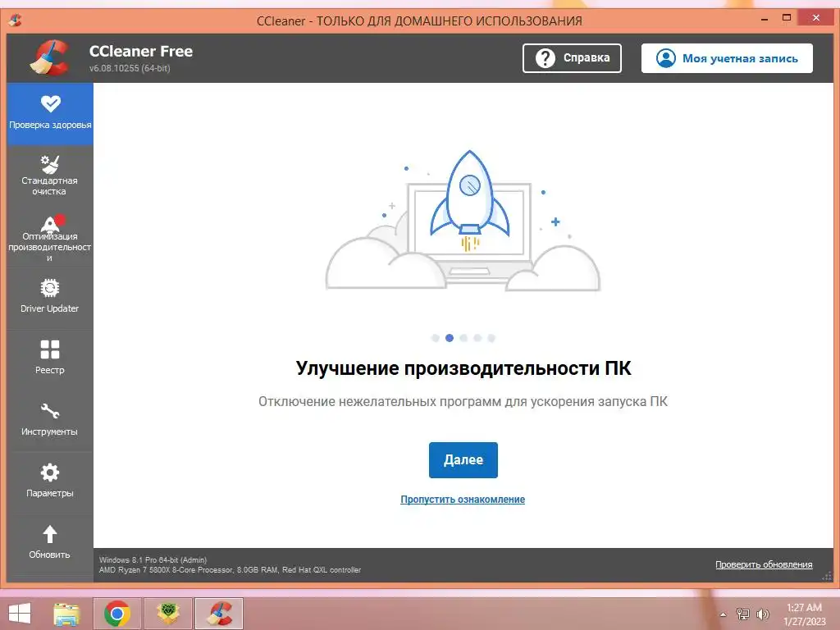The width and height of the screenshot is (840, 630).
Task: Click the CCleaner logo in the header
Action: click(50, 58)
